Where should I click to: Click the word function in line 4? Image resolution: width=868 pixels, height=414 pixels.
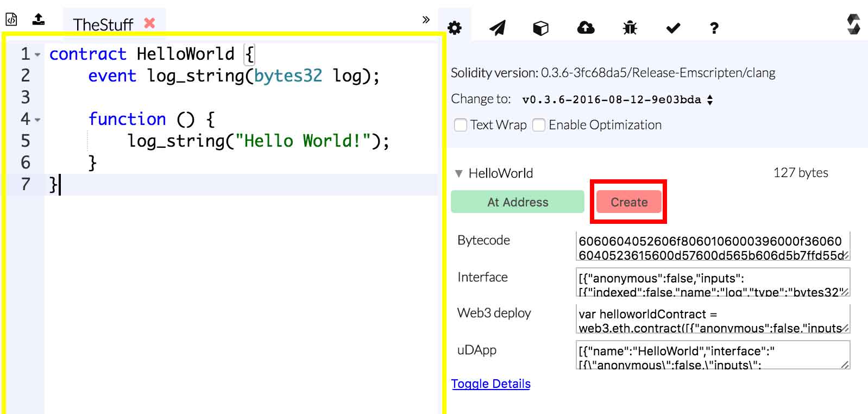tap(127, 119)
